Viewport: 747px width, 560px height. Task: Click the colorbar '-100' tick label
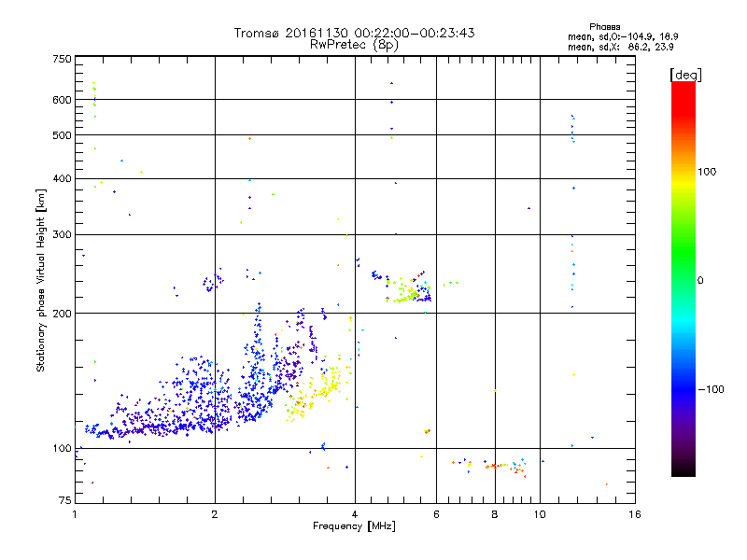(711, 389)
